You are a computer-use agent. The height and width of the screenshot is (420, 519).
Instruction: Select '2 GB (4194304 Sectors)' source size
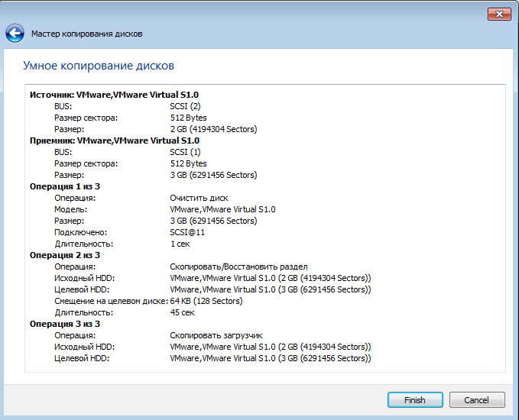213,129
